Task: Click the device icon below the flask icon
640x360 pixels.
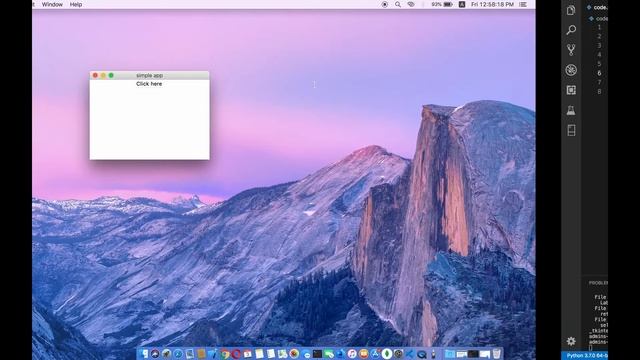Action: [x=571, y=130]
